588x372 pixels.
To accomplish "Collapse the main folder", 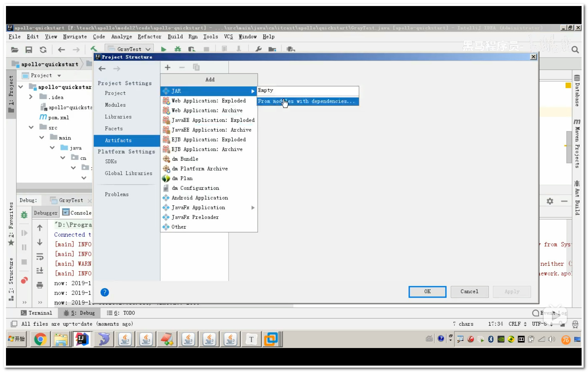I will click(42, 137).
